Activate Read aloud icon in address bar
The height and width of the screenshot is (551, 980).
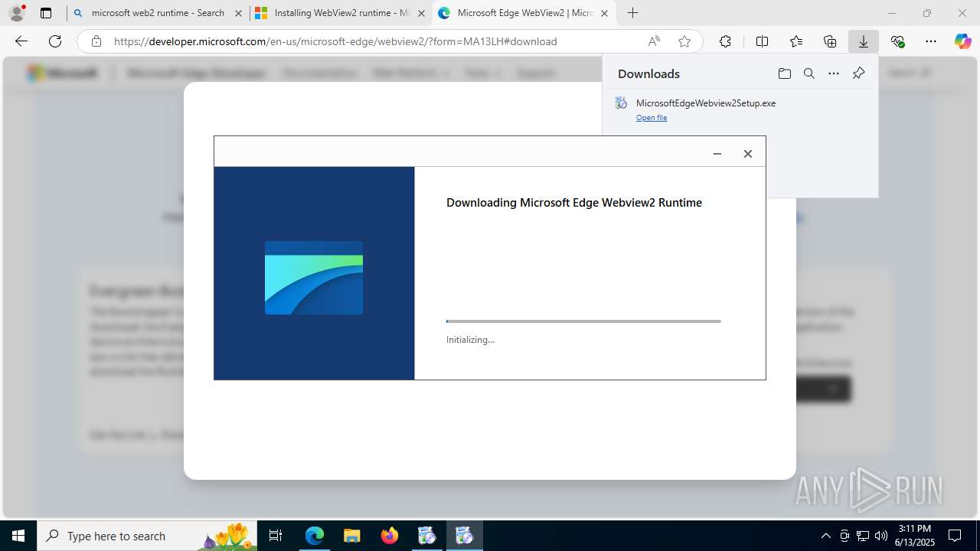(653, 41)
